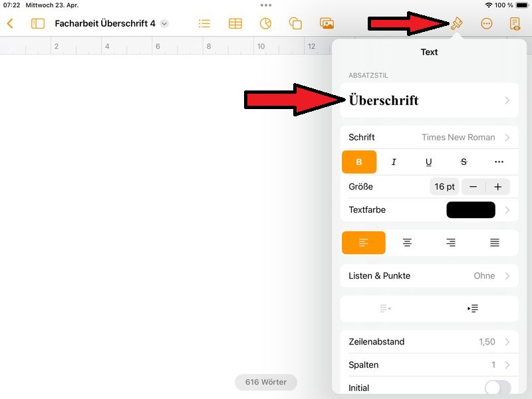Increase font size with plus button
This screenshot has height=399, width=532.
[497, 187]
